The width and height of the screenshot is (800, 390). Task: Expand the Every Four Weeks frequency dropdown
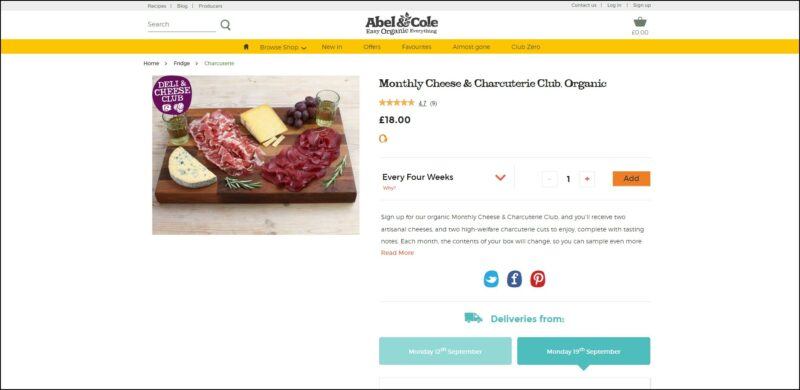[x=500, y=178]
